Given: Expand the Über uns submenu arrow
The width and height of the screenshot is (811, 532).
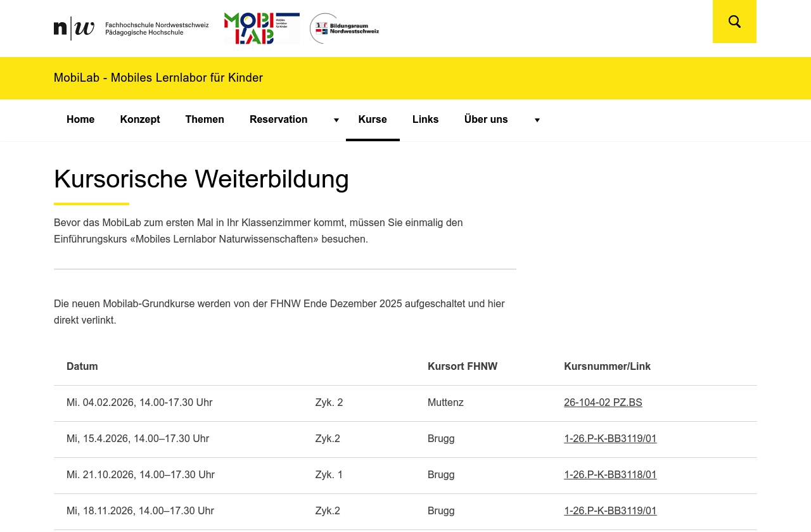Looking at the screenshot, I should [537, 120].
